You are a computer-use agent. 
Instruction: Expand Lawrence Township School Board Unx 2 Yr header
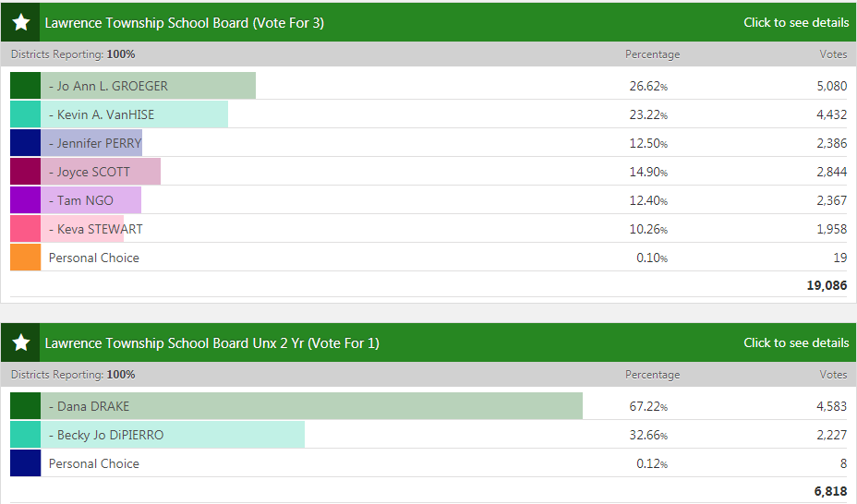(212, 342)
